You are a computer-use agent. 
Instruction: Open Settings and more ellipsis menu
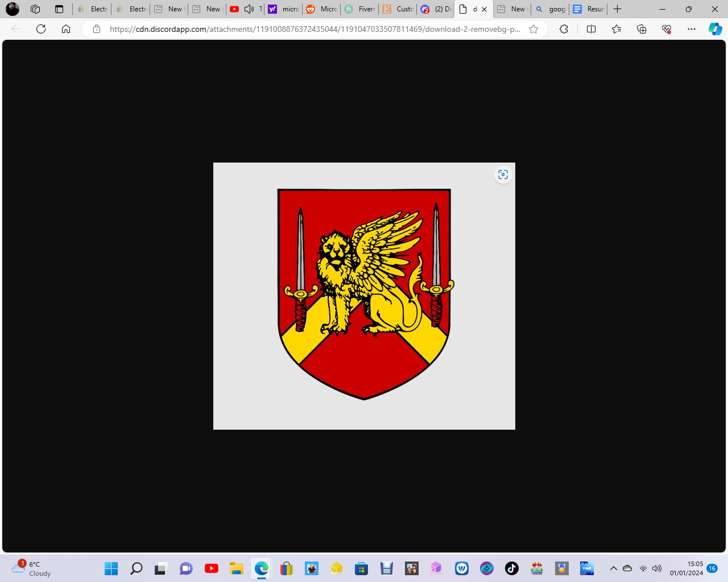tap(691, 29)
